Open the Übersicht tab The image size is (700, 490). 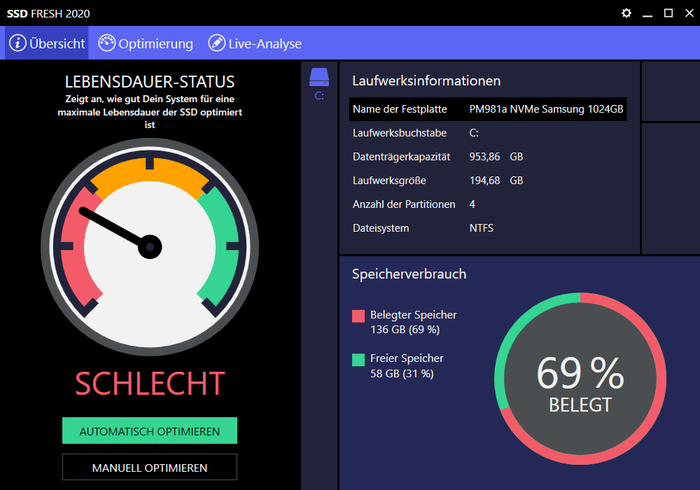pos(47,43)
